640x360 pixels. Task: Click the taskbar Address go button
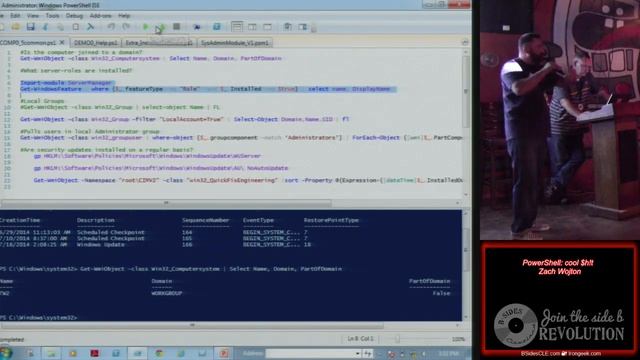coord(368,353)
